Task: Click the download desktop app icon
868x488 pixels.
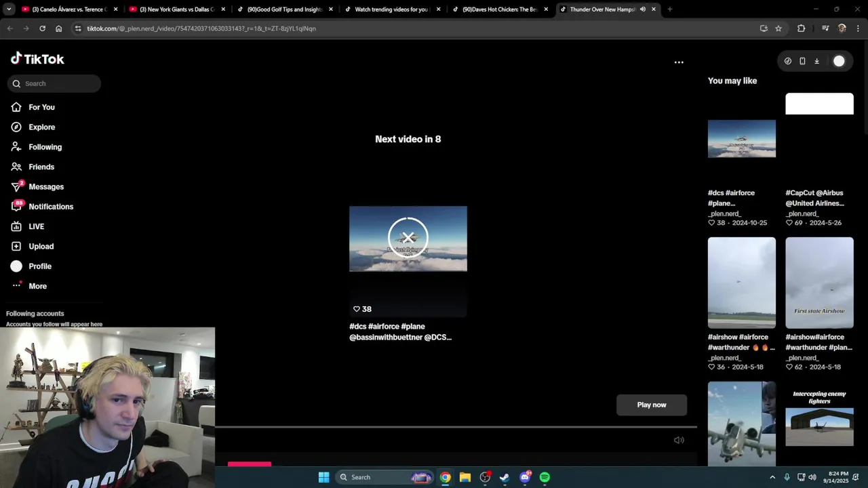Action: [816, 61]
